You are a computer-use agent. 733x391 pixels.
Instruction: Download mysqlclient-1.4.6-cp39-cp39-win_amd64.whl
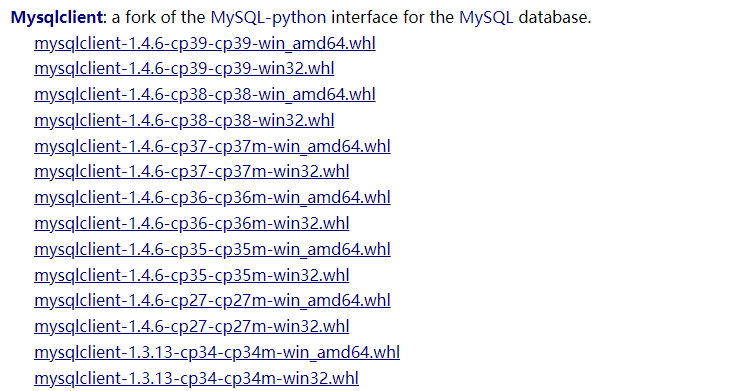point(205,43)
